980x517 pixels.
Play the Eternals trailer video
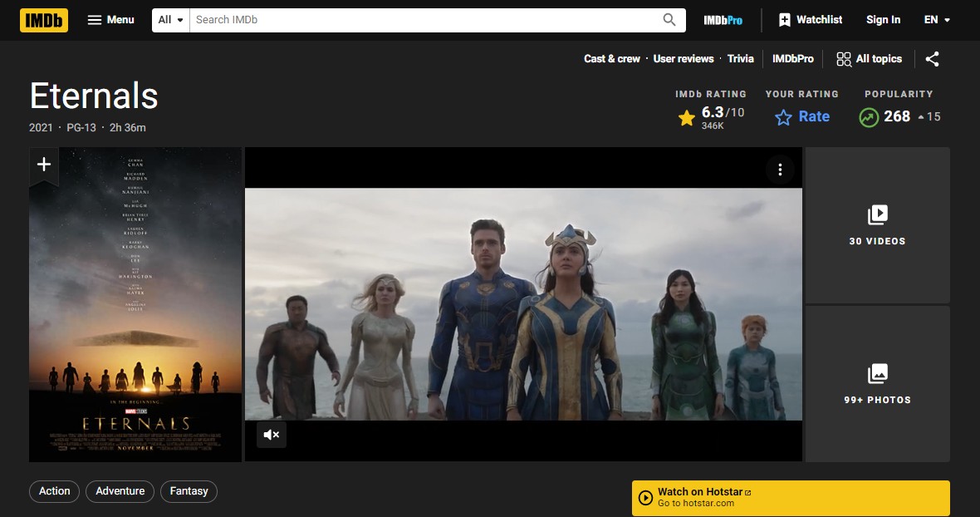(523, 304)
